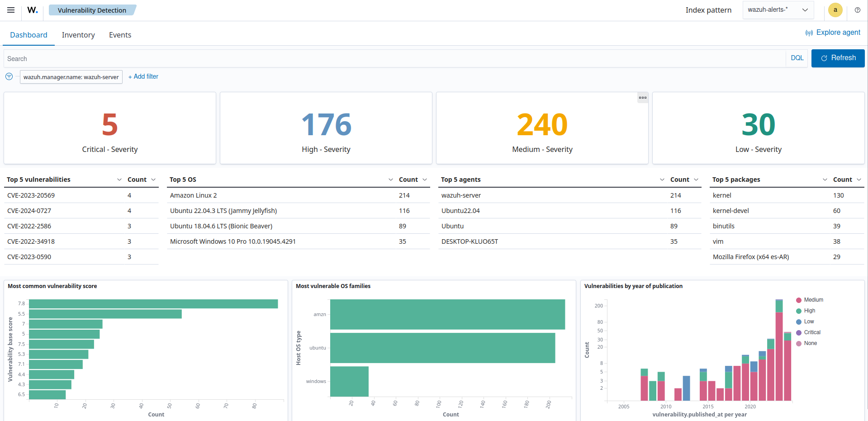Image resolution: width=868 pixels, height=421 pixels.
Task: Open panel options on the Medium Severity card
Action: click(643, 97)
